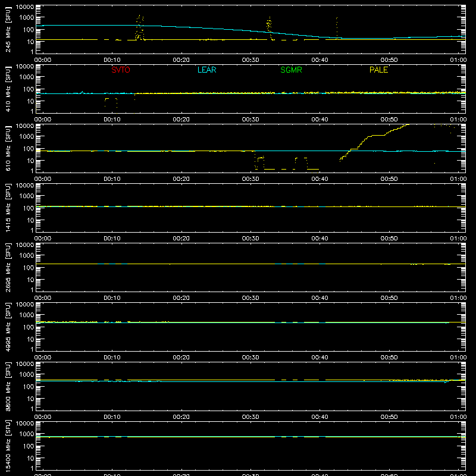Select the 15400 MHz [SFU] axis label
Screen dimensions: 476x476
(8, 446)
